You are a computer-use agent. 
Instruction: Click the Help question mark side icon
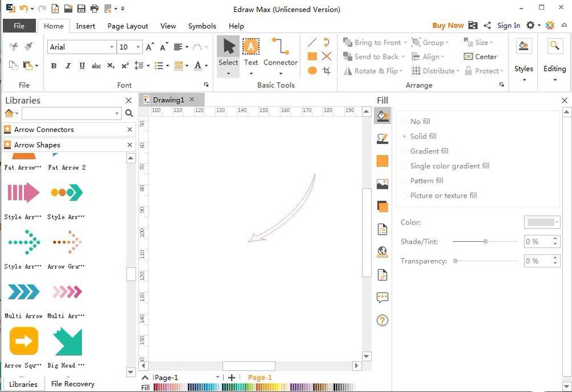[x=383, y=321]
